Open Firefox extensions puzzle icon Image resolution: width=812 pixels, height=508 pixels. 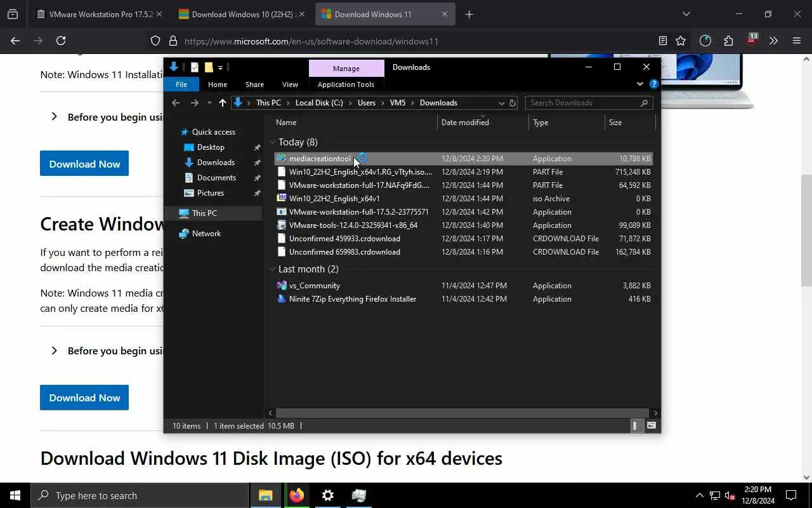click(x=728, y=41)
